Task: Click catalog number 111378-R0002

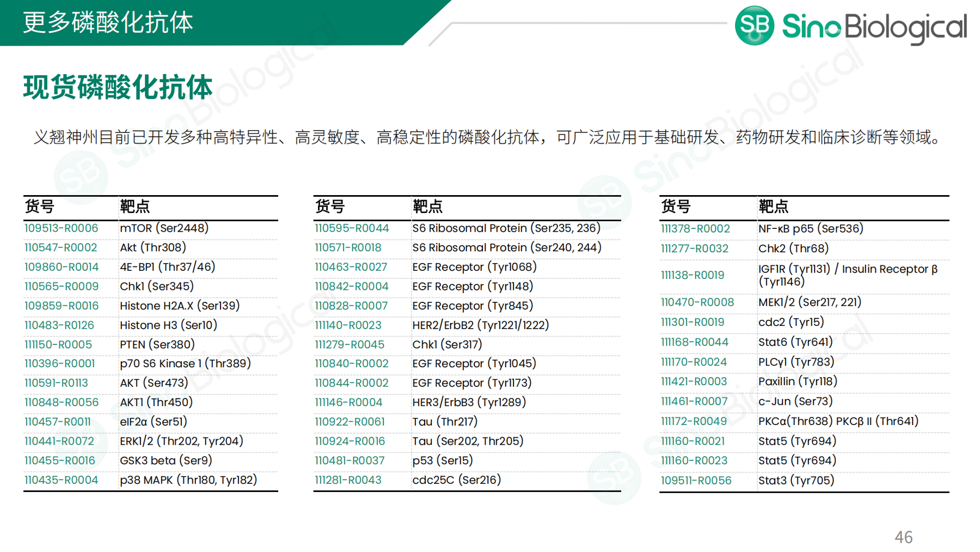Action: click(x=695, y=229)
